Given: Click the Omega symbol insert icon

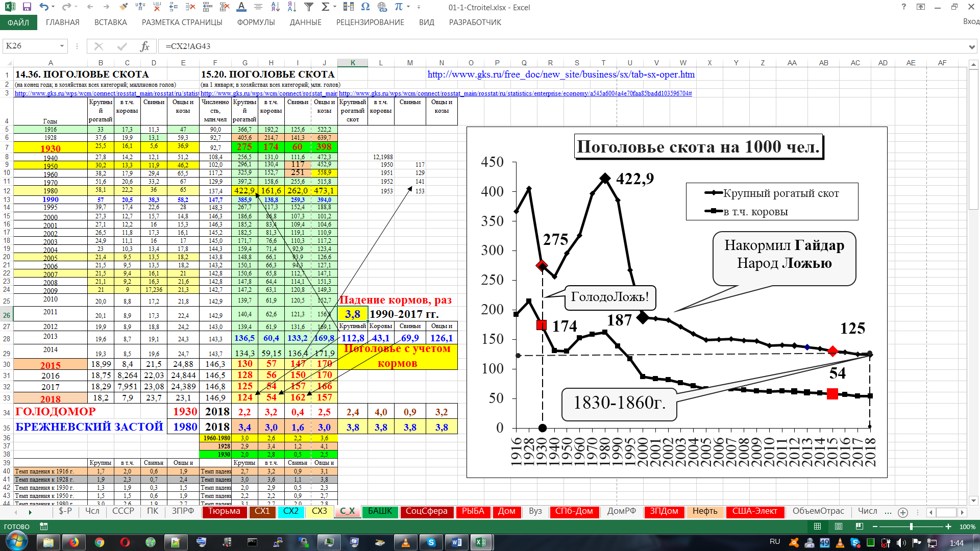Looking at the screenshot, I should (365, 7).
